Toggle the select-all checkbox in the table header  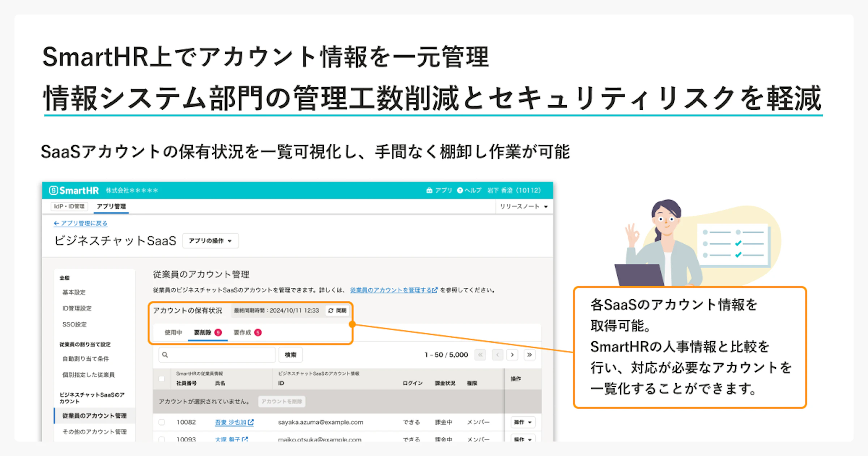[x=161, y=378]
